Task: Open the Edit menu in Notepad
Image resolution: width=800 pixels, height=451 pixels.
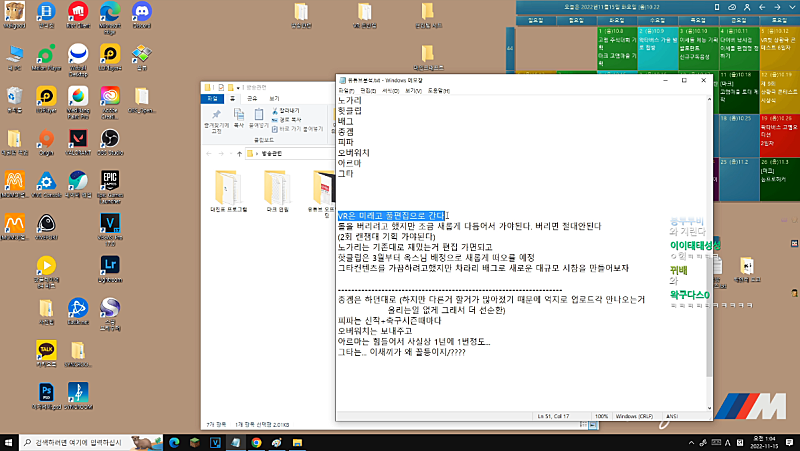Action: pos(368,90)
